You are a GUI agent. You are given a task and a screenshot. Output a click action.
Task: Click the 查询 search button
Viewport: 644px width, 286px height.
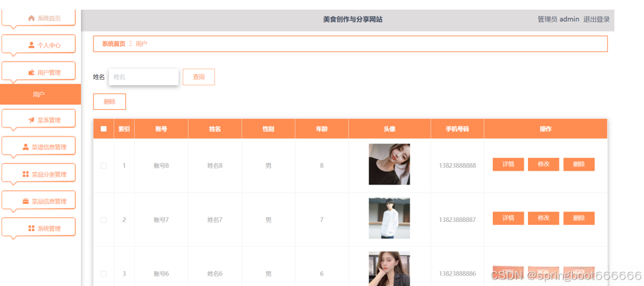(x=199, y=77)
